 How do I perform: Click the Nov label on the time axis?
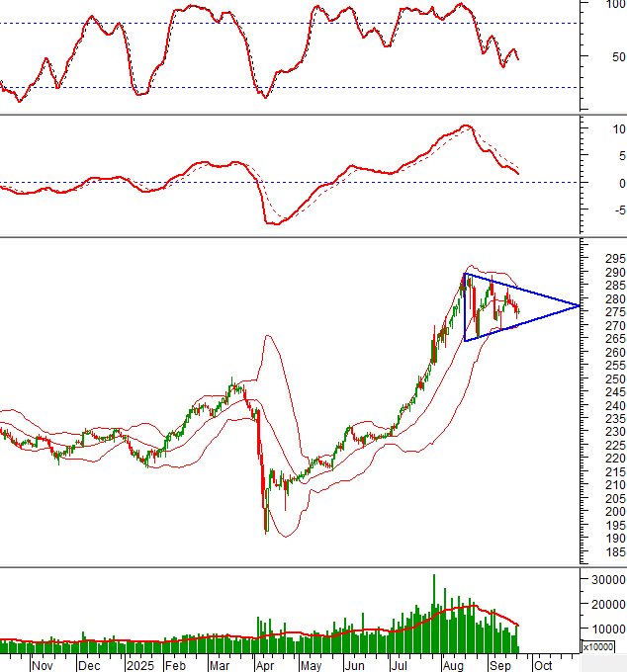tap(42, 665)
